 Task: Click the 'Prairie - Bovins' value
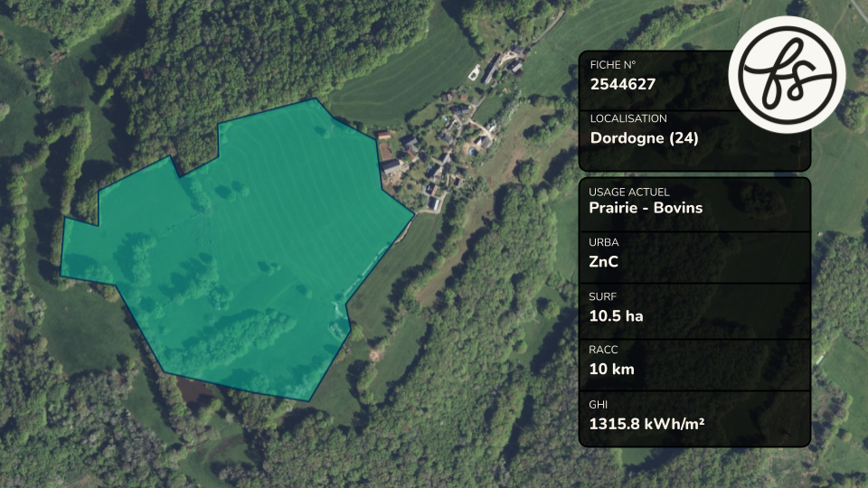point(646,208)
